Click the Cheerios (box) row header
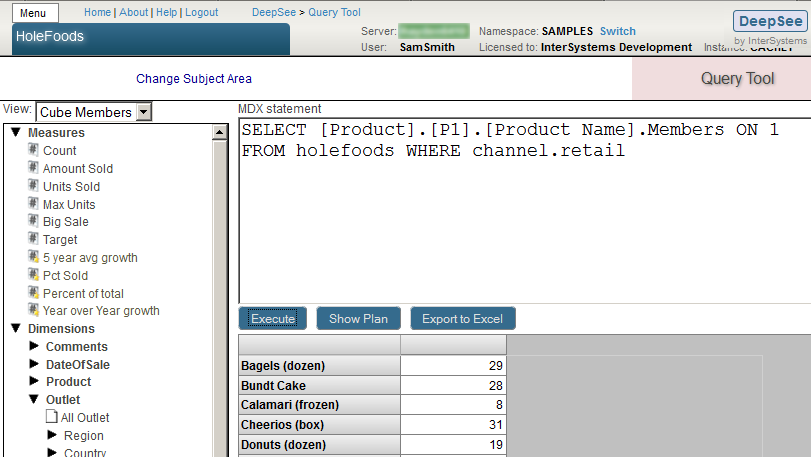The height and width of the screenshot is (457, 811). 319,425
